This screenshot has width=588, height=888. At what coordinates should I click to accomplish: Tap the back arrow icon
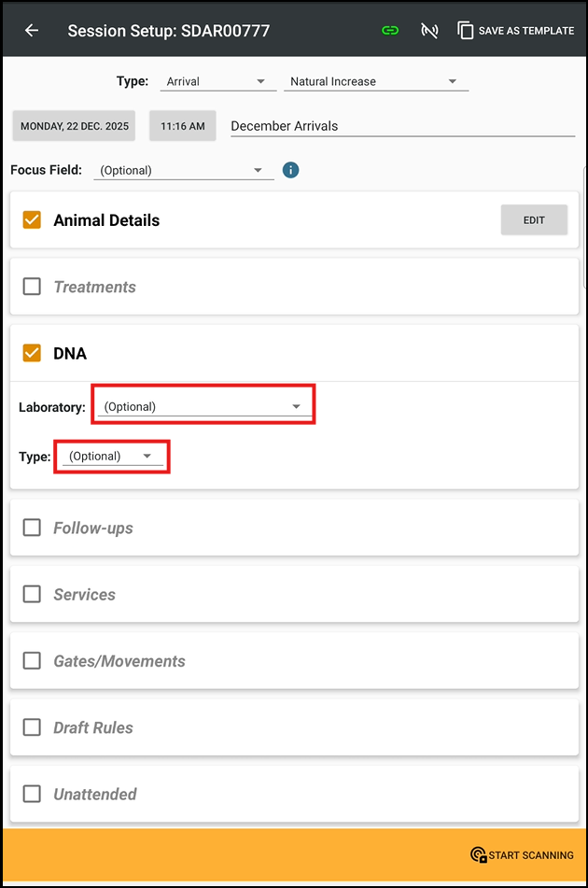pos(32,31)
